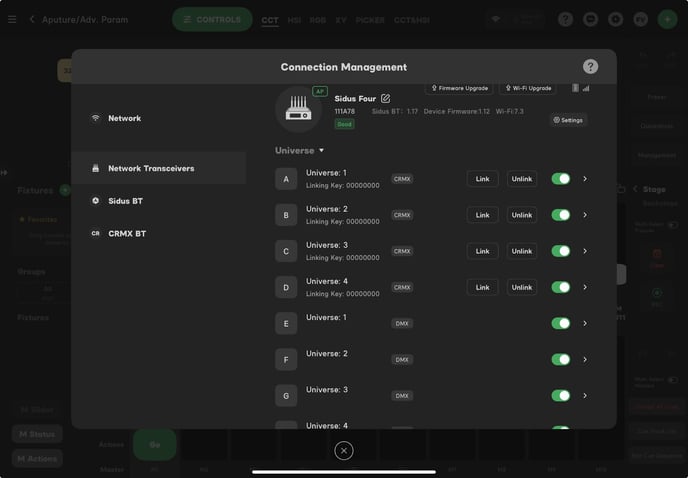Select universe slot G icon
688x478 pixels.
[x=286, y=396]
